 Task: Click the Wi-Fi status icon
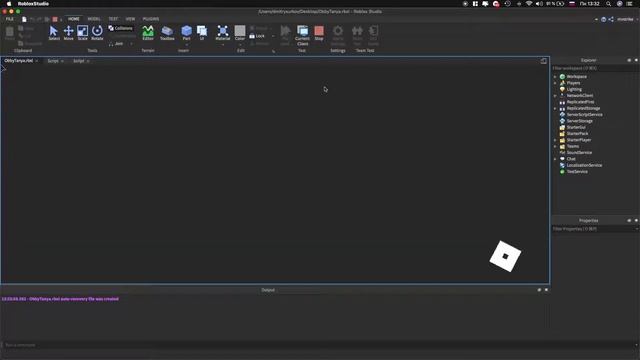pyautogui.click(x=529, y=4)
